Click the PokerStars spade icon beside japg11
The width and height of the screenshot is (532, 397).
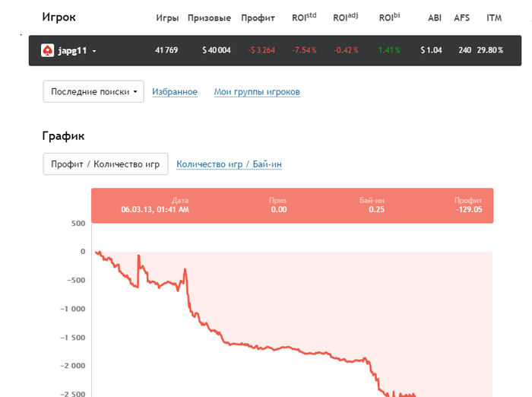[47, 50]
